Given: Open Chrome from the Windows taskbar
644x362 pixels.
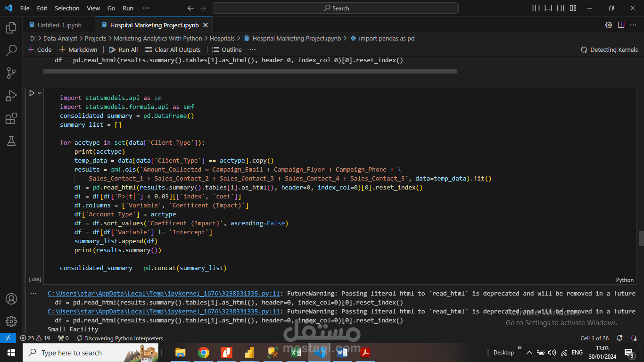Looking at the screenshot, I should tap(203, 353).
